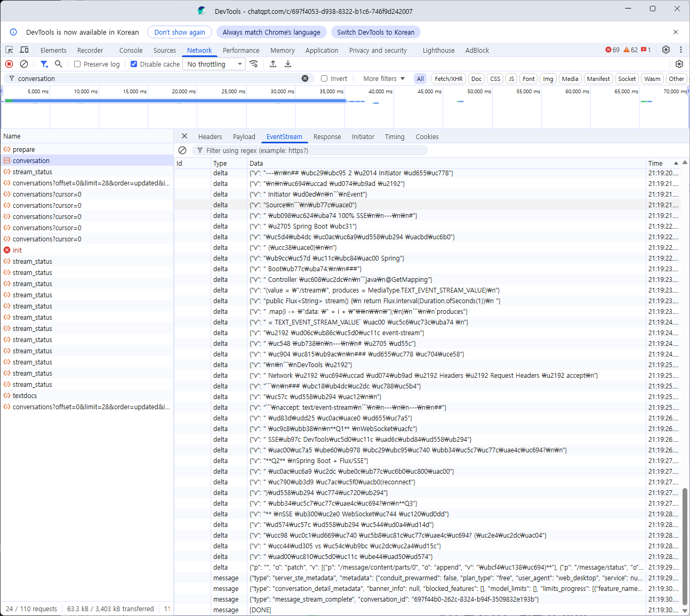
Task: Click Always match Chrome's language
Action: [271, 32]
